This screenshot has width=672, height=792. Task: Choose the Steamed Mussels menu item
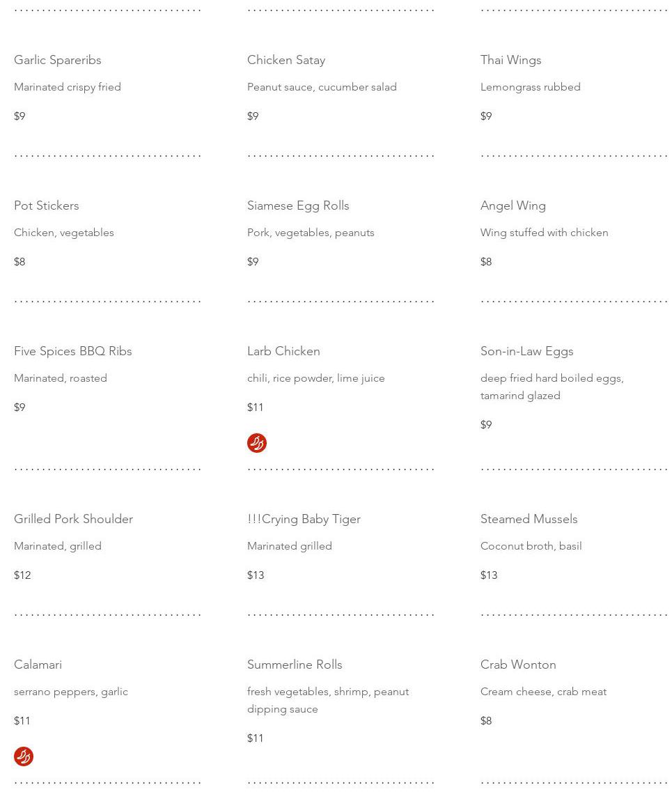click(x=529, y=519)
